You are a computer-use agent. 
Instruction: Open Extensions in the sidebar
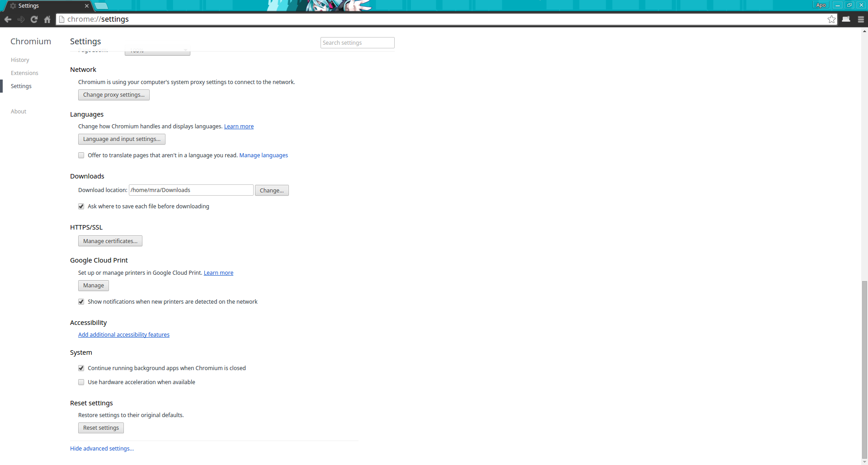pos(24,73)
